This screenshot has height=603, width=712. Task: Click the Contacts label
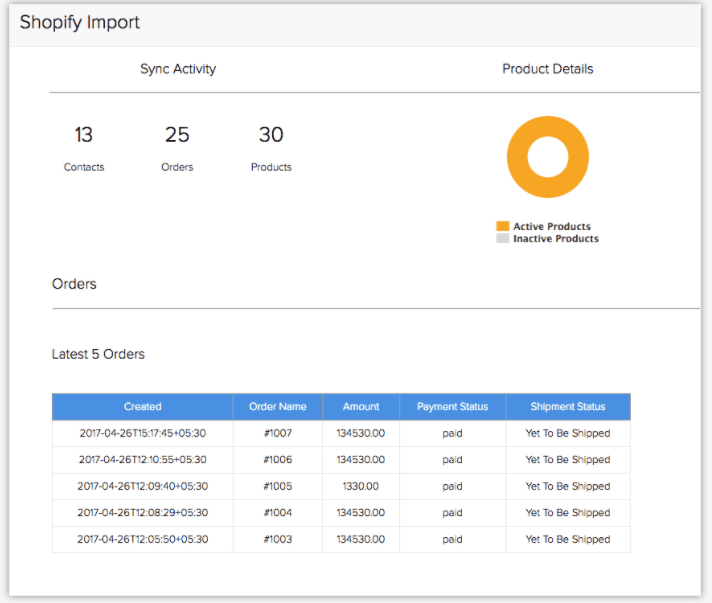click(84, 167)
